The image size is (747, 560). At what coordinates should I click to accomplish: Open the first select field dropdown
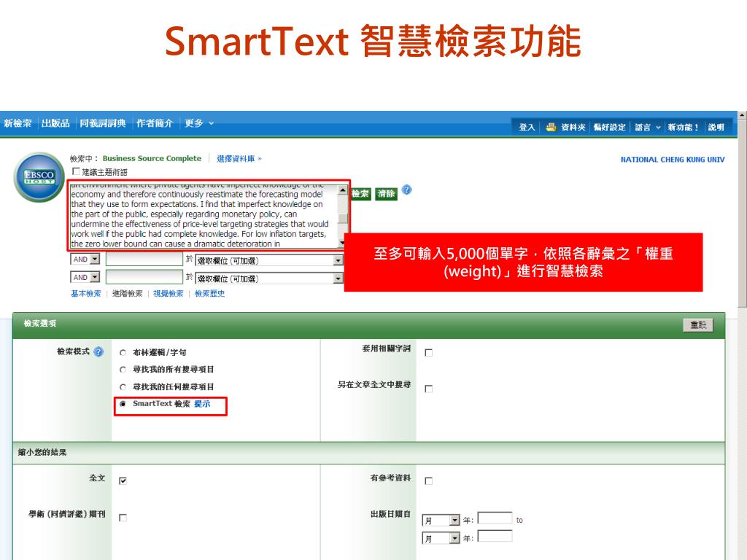[269, 260]
